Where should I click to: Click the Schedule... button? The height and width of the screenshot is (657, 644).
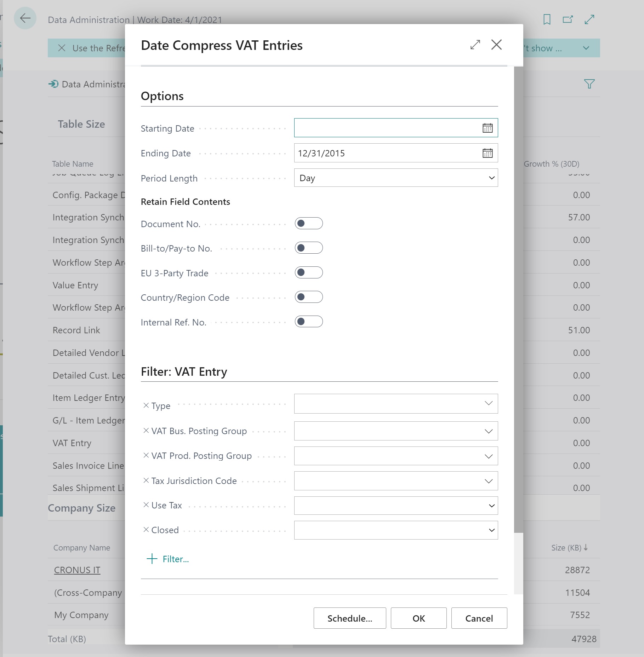click(x=349, y=618)
